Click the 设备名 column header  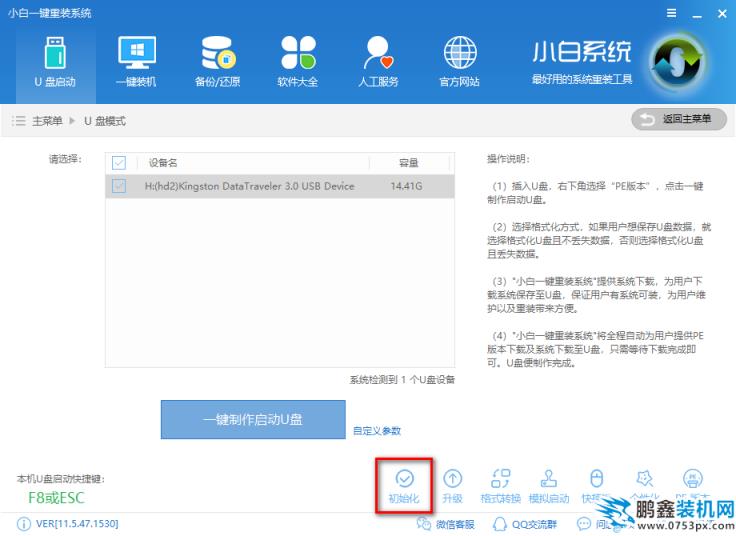[163, 163]
